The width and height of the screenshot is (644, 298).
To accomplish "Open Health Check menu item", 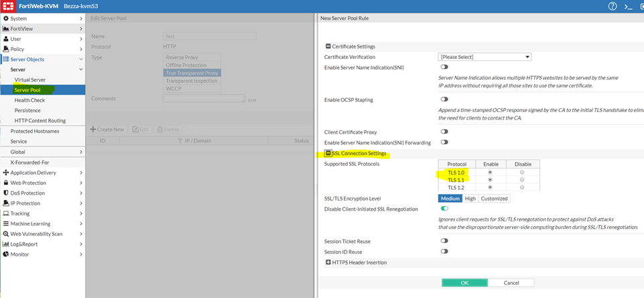I will [x=29, y=100].
